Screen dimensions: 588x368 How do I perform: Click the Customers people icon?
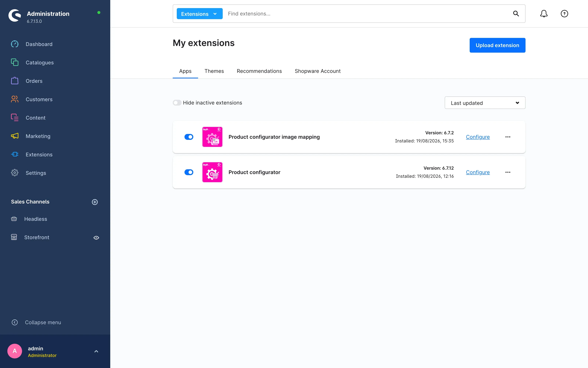(15, 99)
